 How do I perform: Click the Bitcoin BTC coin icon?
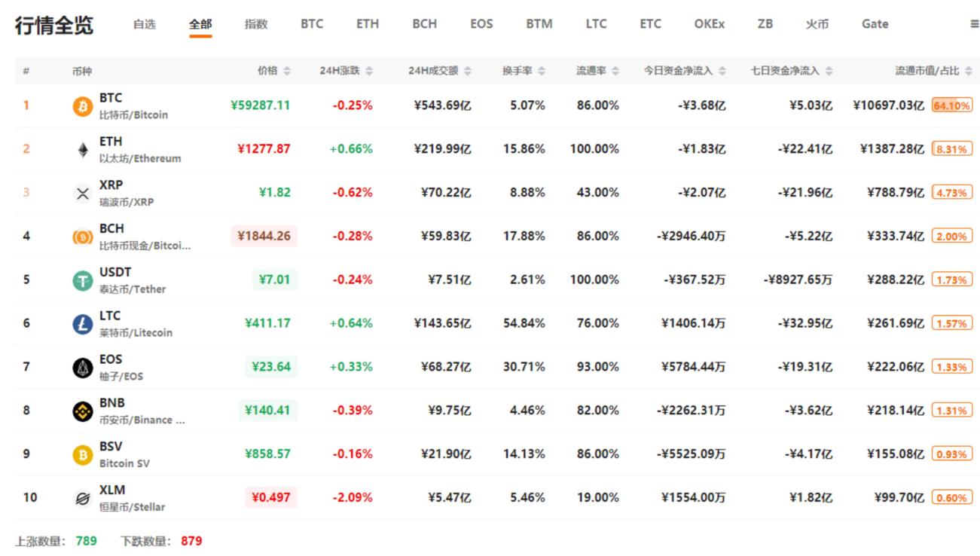click(x=82, y=106)
